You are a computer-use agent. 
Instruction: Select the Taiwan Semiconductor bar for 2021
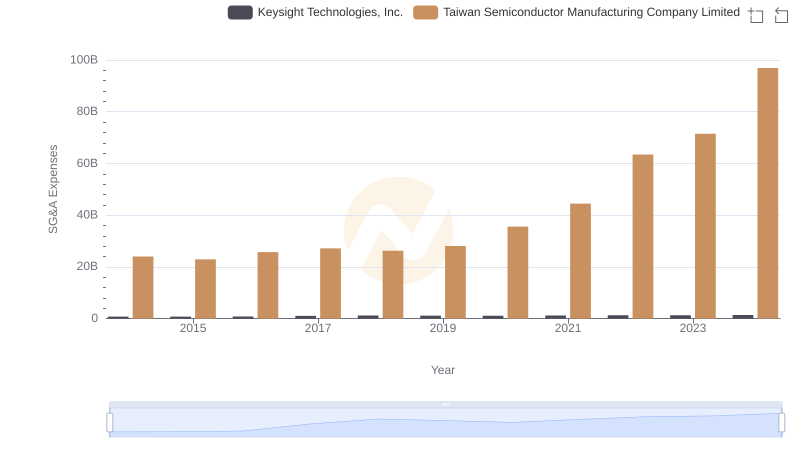[580, 261]
